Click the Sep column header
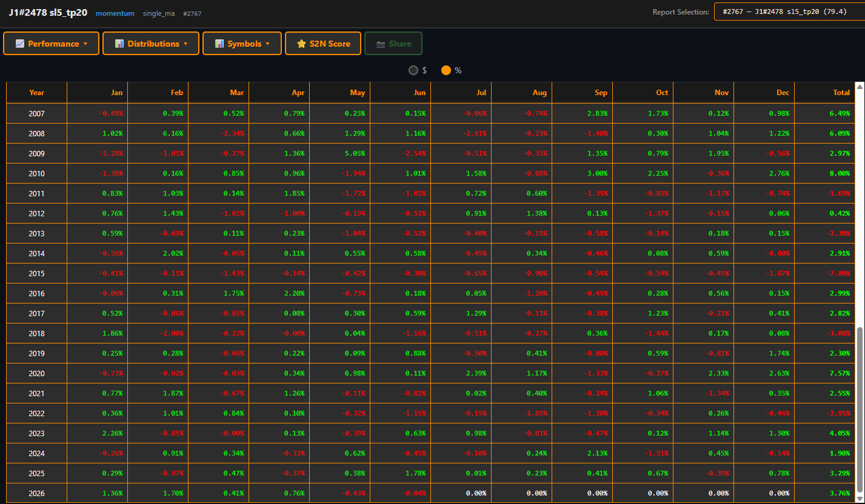Image resolution: width=865 pixels, height=504 pixels. click(583, 93)
